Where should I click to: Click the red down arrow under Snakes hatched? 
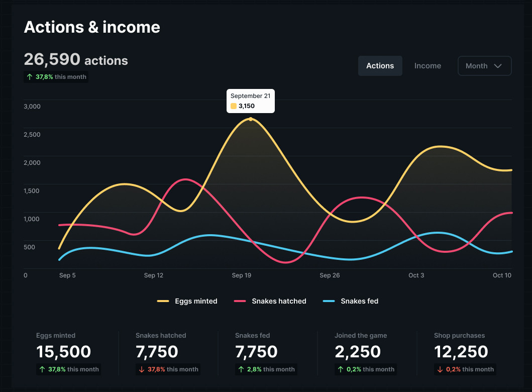coord(142,369)
